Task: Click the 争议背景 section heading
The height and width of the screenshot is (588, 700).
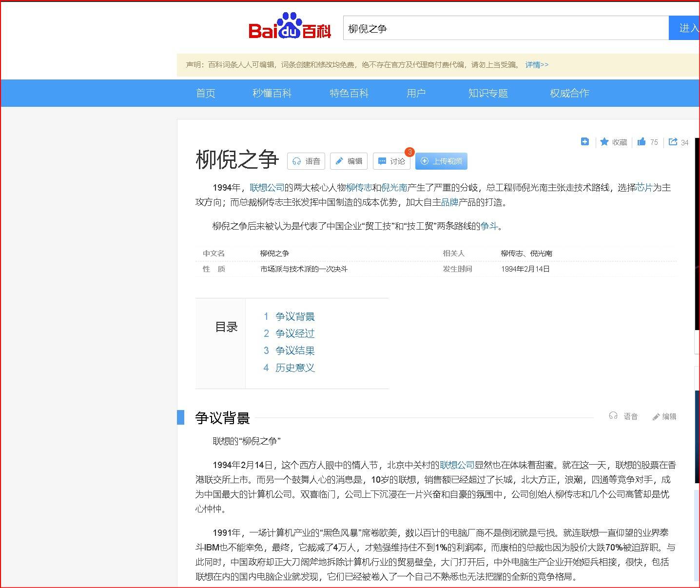Action: 222,418
